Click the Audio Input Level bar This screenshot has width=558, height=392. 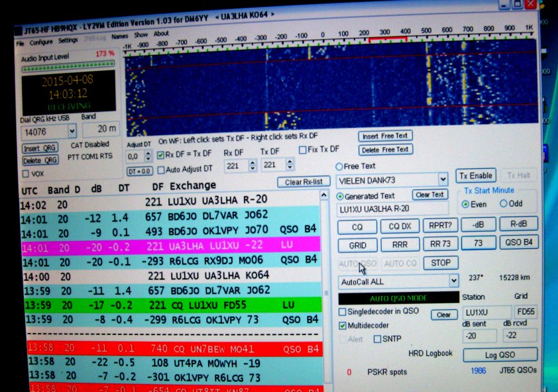(x=68, y=66)
